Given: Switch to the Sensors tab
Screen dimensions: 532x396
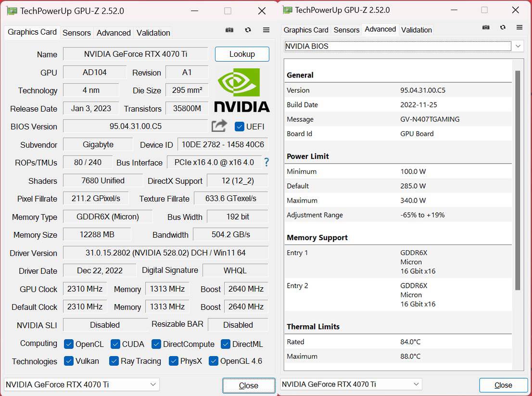Looking at the screenshot, I should [76, 33].
